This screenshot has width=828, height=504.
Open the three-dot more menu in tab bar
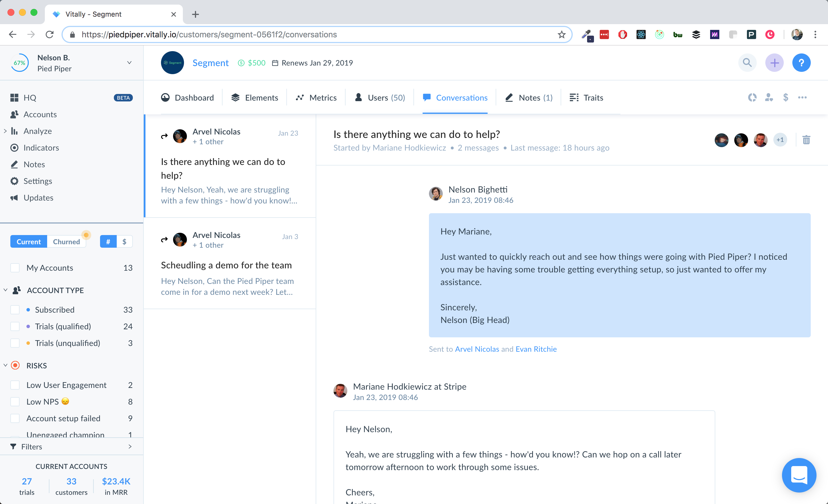[802, 97]
